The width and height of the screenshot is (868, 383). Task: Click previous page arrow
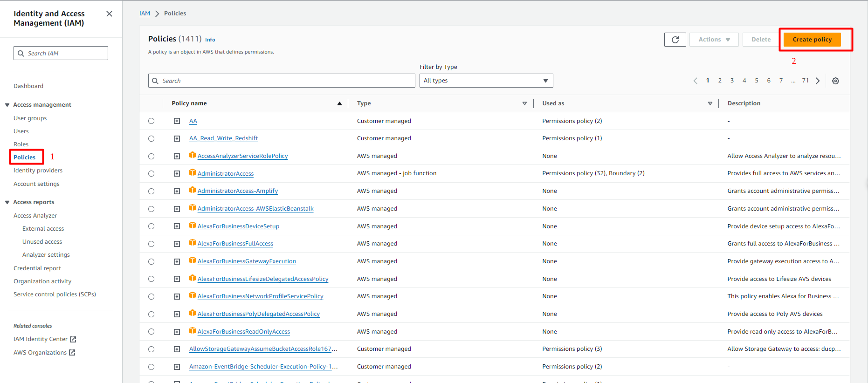pos(696,81)
